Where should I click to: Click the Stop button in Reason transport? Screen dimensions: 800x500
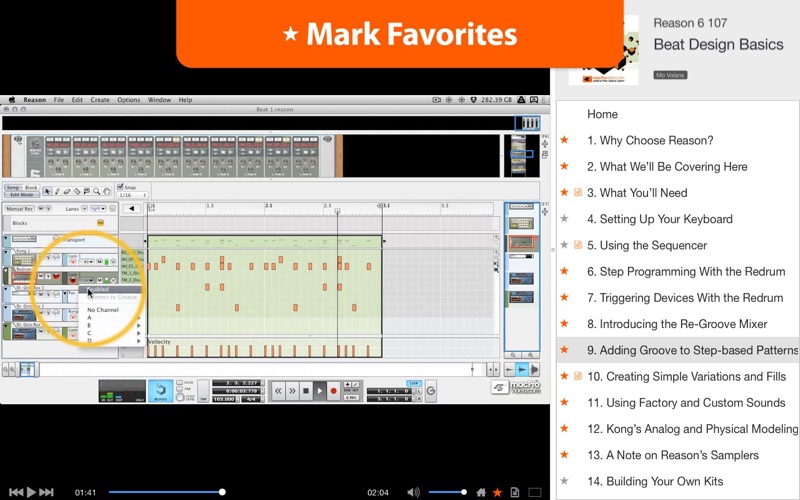(x=306, y=391)
